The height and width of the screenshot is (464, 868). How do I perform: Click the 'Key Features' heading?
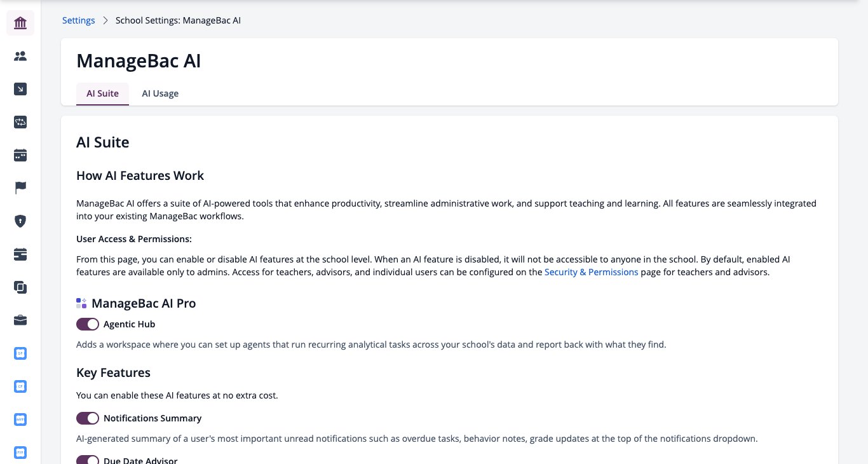click(x=113, y=372)
